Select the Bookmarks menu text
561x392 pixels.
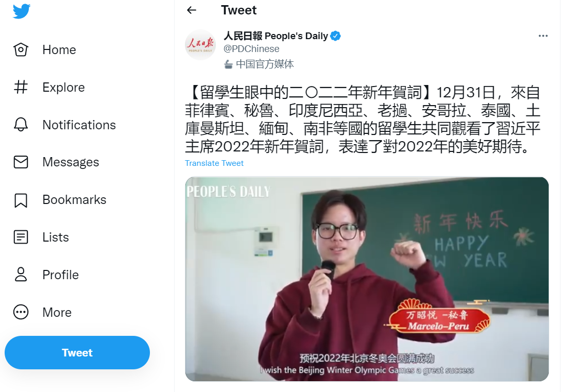74,199
